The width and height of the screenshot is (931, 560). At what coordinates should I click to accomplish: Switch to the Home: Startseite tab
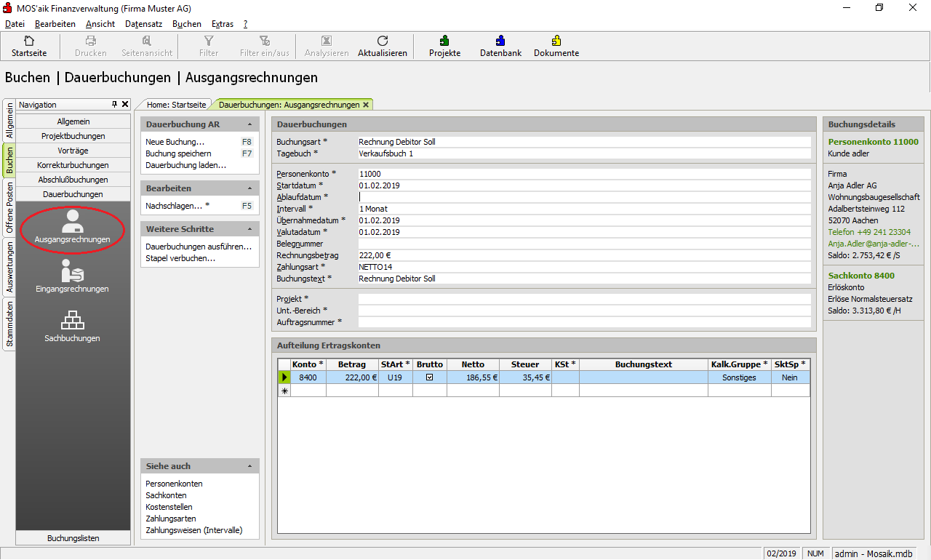[176, 105]
